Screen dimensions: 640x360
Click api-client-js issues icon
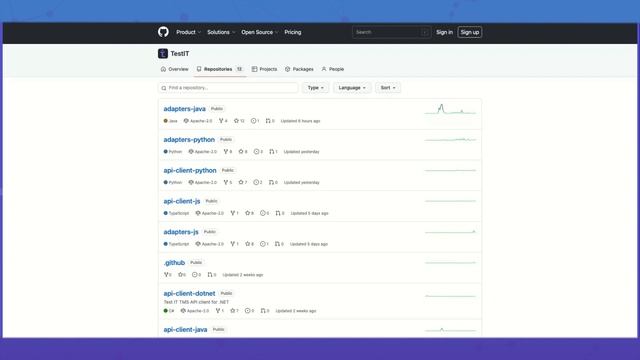coord(263,213)
